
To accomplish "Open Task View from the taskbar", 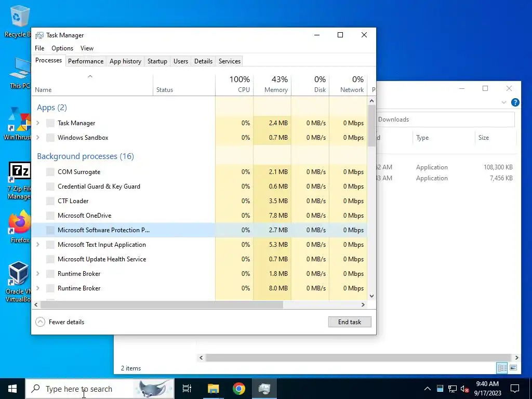I will (187, 389).
